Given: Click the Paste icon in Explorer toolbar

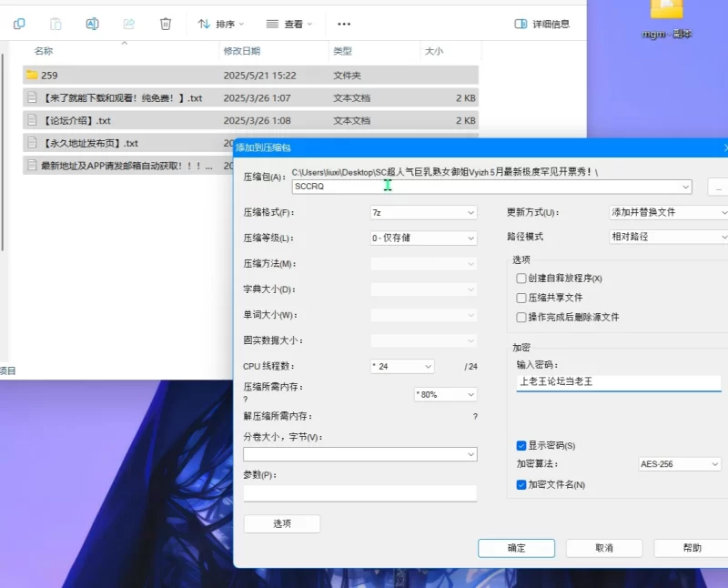Looking at the screenshot, I should click(56, 24).
